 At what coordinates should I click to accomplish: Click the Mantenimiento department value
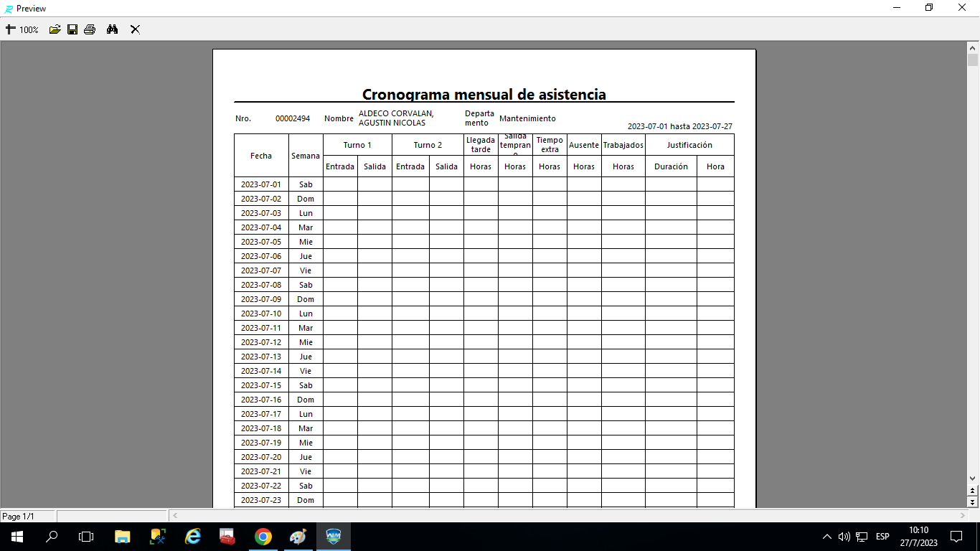[527, 118]
